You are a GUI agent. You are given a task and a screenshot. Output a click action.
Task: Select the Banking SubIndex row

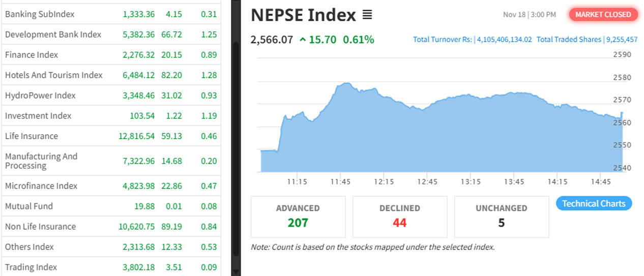[x=39, y=14]
